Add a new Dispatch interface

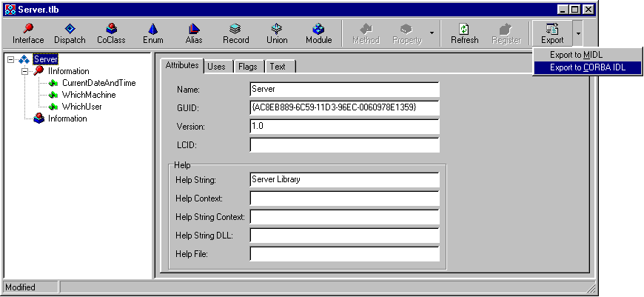tap(70, 33)
